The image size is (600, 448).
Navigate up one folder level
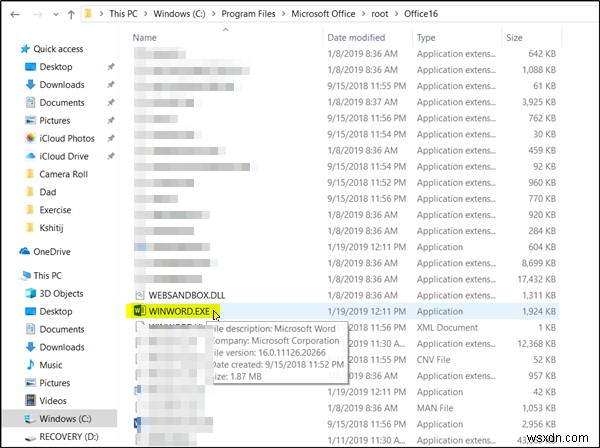tap(71, 15)
